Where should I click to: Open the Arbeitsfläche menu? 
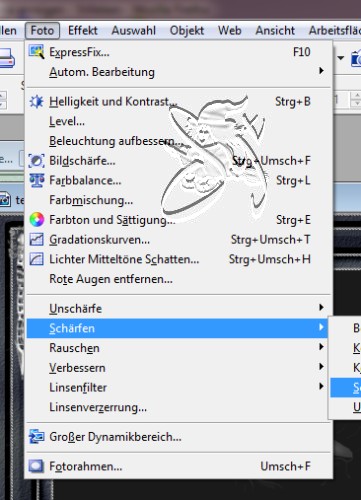click(335, 31)
